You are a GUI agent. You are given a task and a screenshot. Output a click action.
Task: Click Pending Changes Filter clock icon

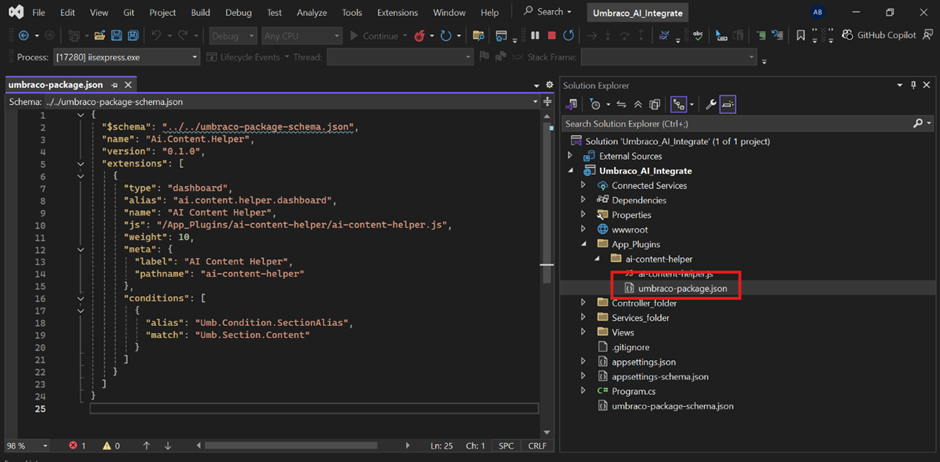click(x=595, y=105)
